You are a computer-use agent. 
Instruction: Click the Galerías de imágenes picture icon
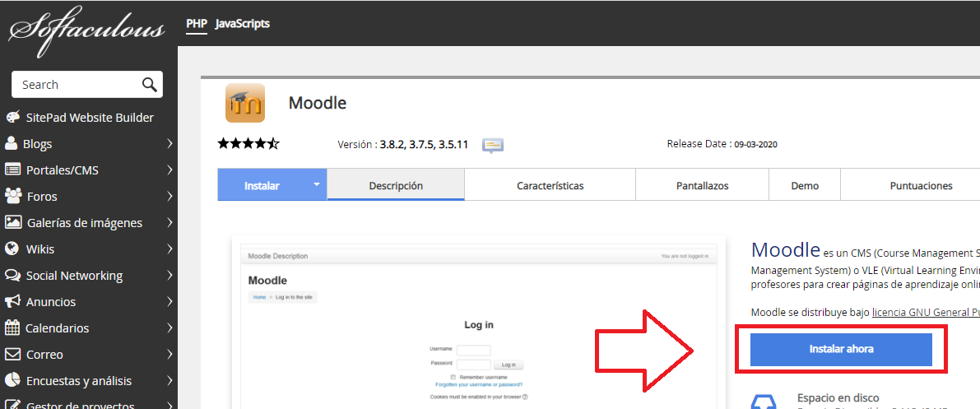pos(13,222)
